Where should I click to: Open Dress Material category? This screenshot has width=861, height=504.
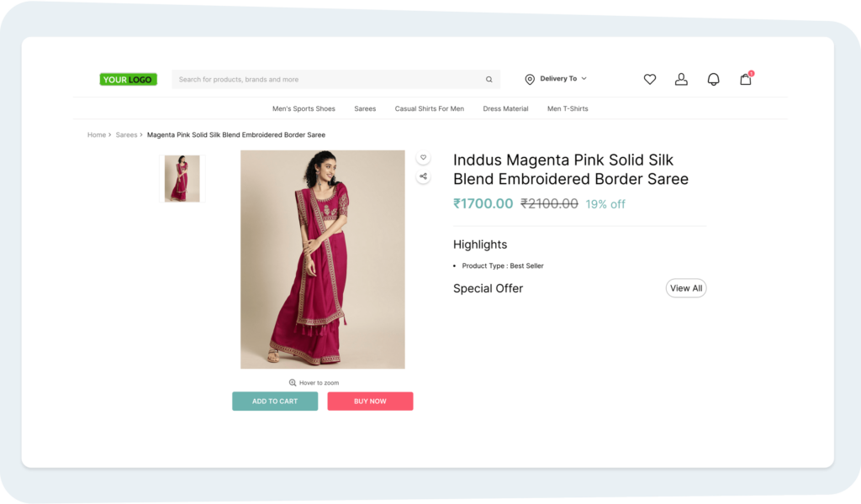[x=505, y=108]
